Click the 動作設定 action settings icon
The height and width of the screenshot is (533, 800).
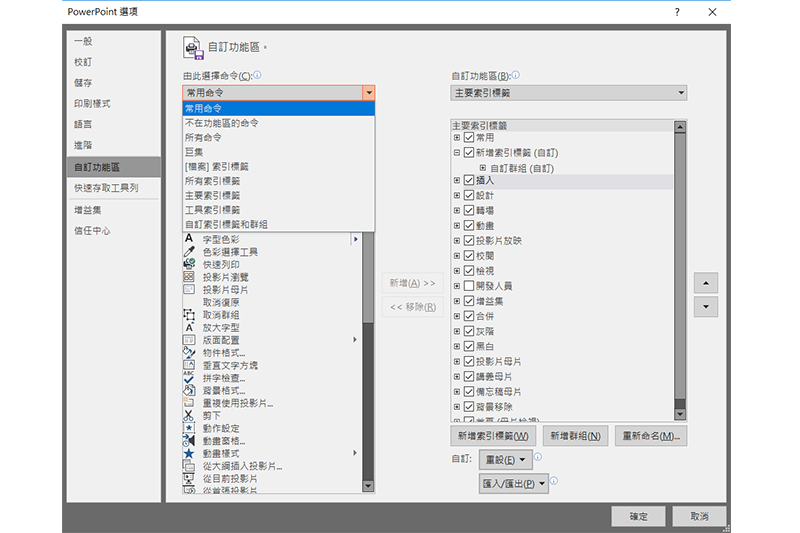(x=189, y=428)
